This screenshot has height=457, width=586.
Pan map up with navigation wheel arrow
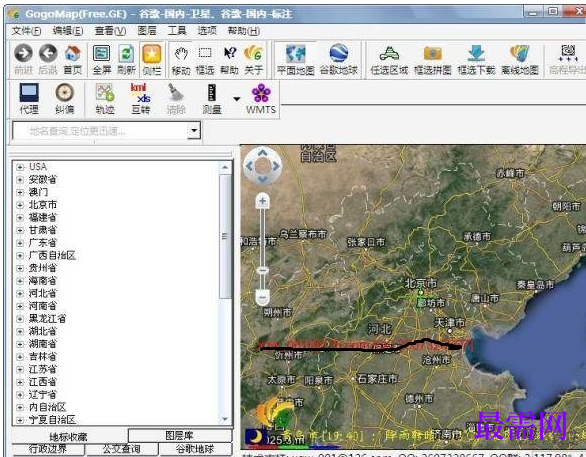pos(262,153)
